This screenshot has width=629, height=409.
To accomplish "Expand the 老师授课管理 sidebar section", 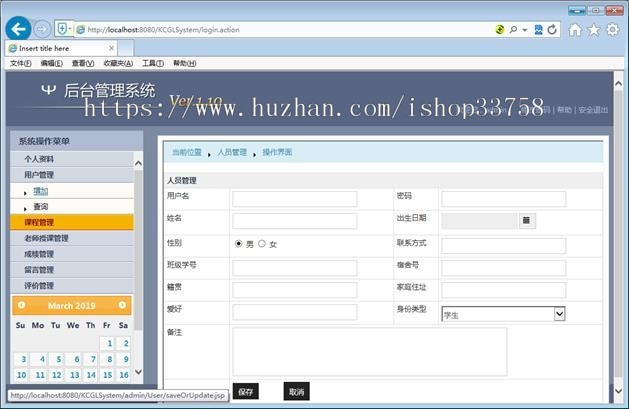I will pos(72,238).
